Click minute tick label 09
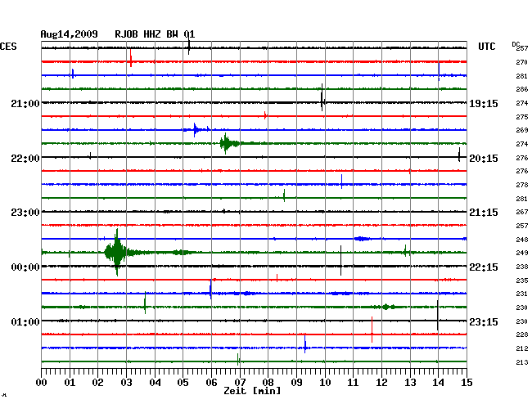The image size is (532, 404). pyautogui.click(x=296, y=382)
